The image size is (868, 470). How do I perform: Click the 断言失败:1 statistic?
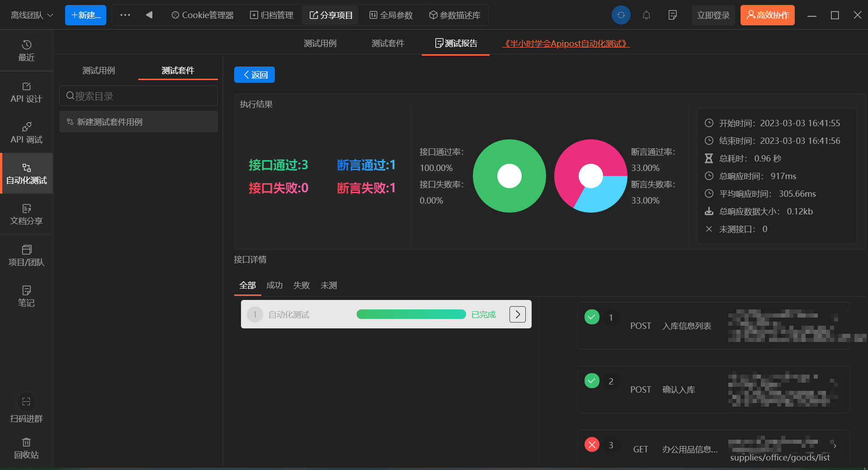pos(366,188)
